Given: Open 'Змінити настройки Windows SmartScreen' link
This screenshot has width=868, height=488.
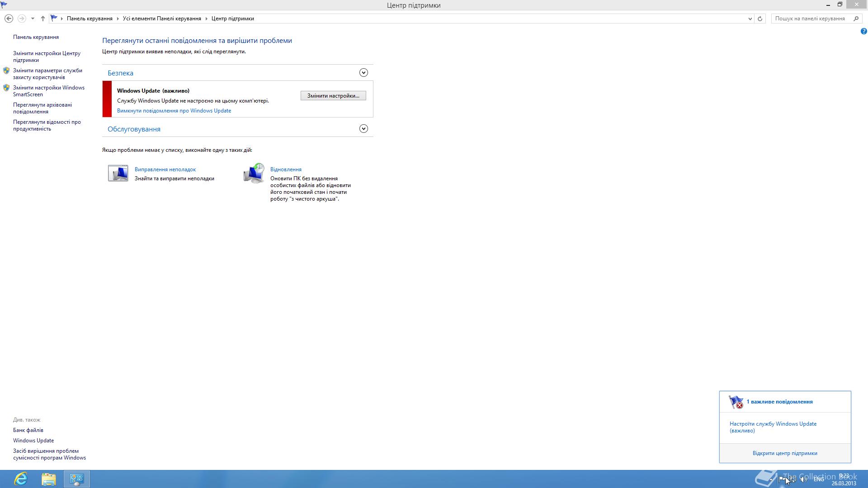Looking at the screenshot, I should (x=49, y=91).
